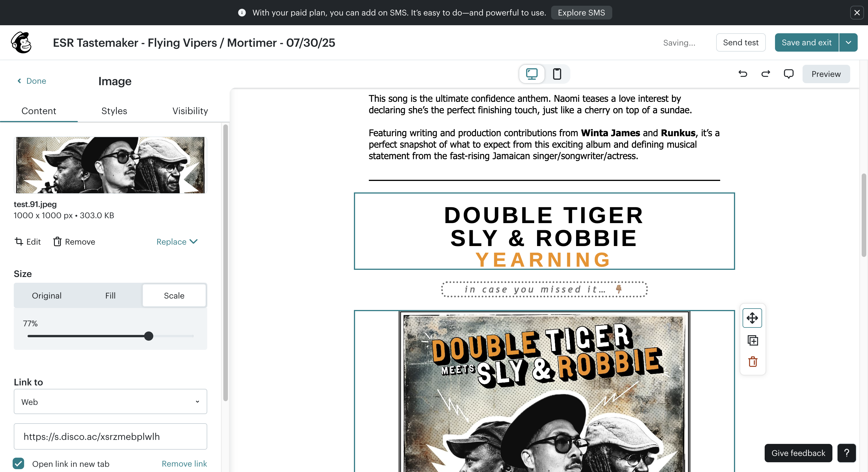Click the Save and exit button
The height and width of the screenshot is (472, 868).
pos(806,42)
